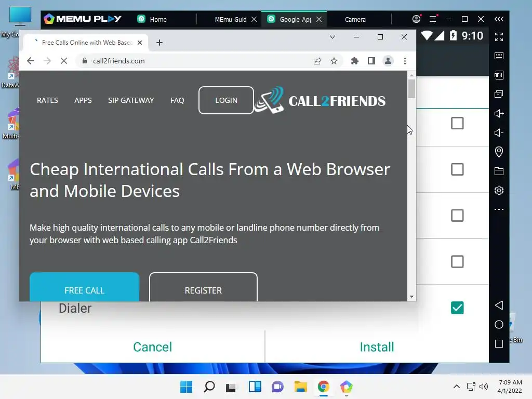
Task: Open Windows Start menu
Action: [186, 387]
